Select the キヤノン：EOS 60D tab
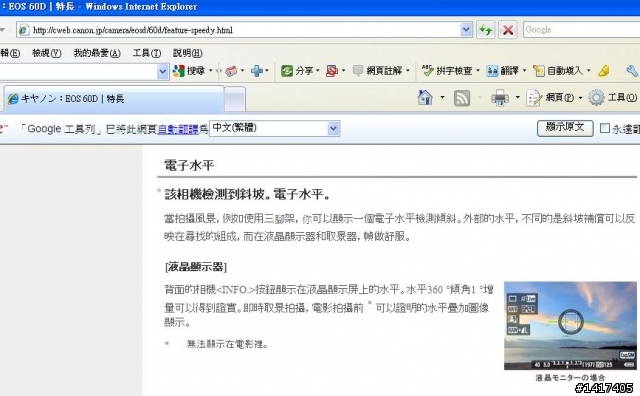The height and width of the screenshot is (396, 640). tap(114, 98)
